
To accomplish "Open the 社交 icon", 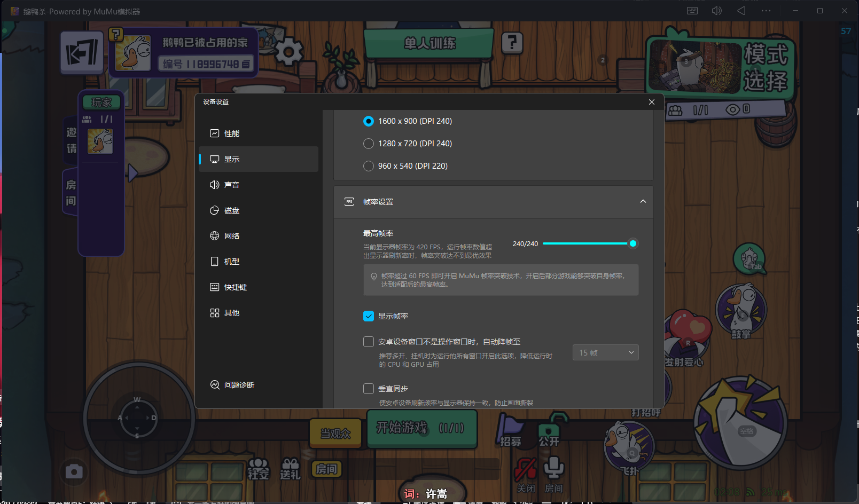I will [x=259, y=469].
